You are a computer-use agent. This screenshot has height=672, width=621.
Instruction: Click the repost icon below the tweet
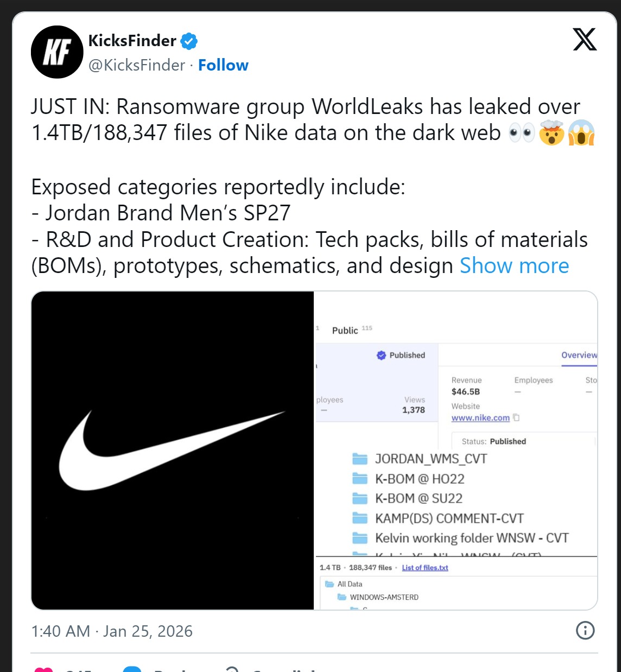[134, 671]
